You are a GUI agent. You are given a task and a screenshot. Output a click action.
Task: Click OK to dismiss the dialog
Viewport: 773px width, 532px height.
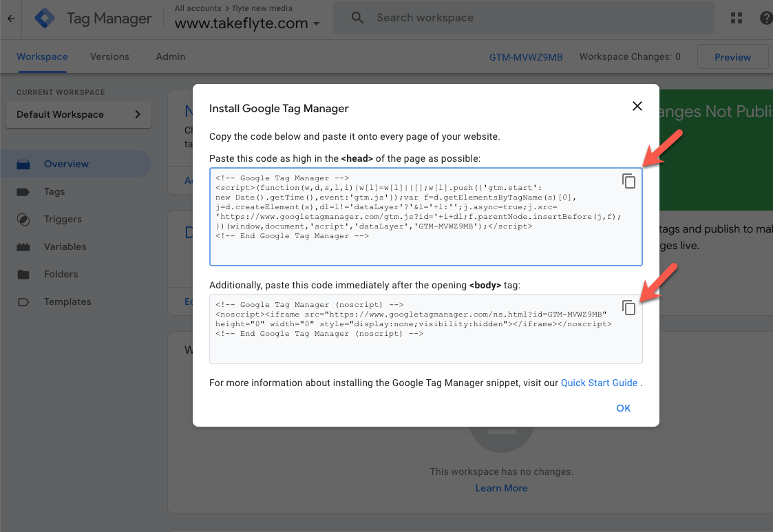coord(623,408)
